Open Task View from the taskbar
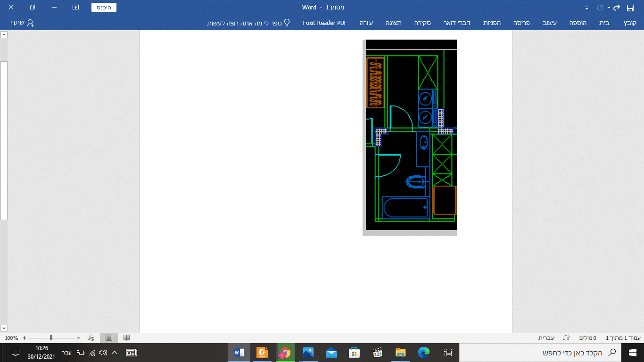 [x=448, y=353]
